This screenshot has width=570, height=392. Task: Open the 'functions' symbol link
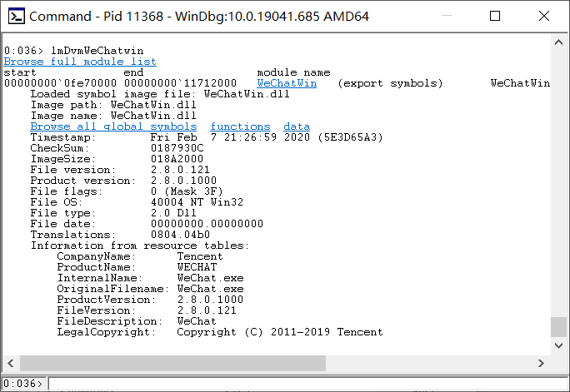click(240, 127)
